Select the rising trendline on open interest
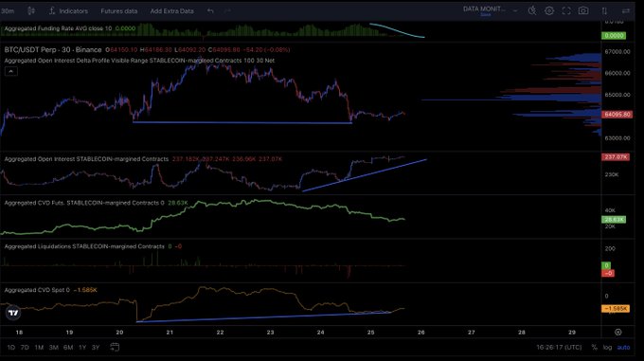Image resolution: width=644 pixels, height=361 pixels. pos(365,175)
